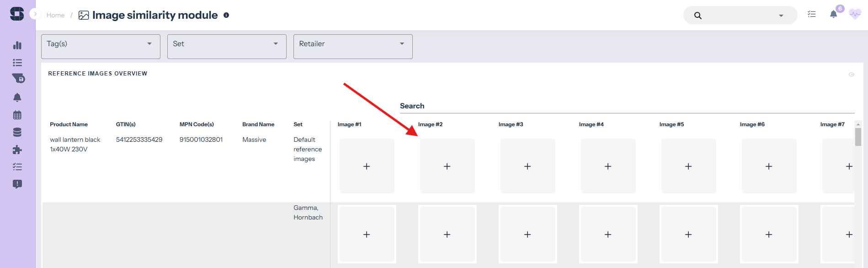This screenshot has height=268, width=868.
Task: Open the Tag(s) dropdown filter
Action: [101, 46]
